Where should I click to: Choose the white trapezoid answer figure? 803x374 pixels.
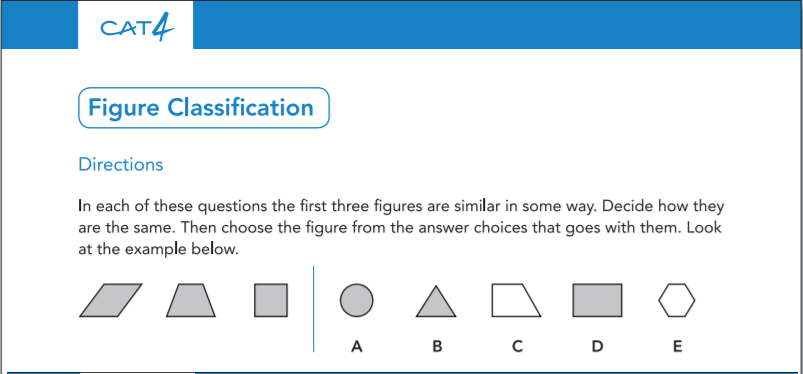[x=516, y=300]
